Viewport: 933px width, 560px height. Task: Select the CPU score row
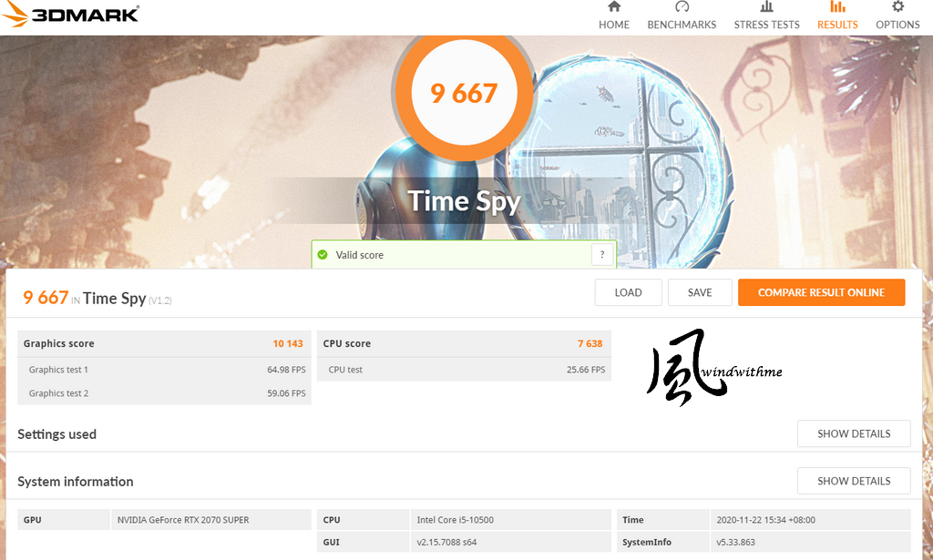click(x=464, y=343)
